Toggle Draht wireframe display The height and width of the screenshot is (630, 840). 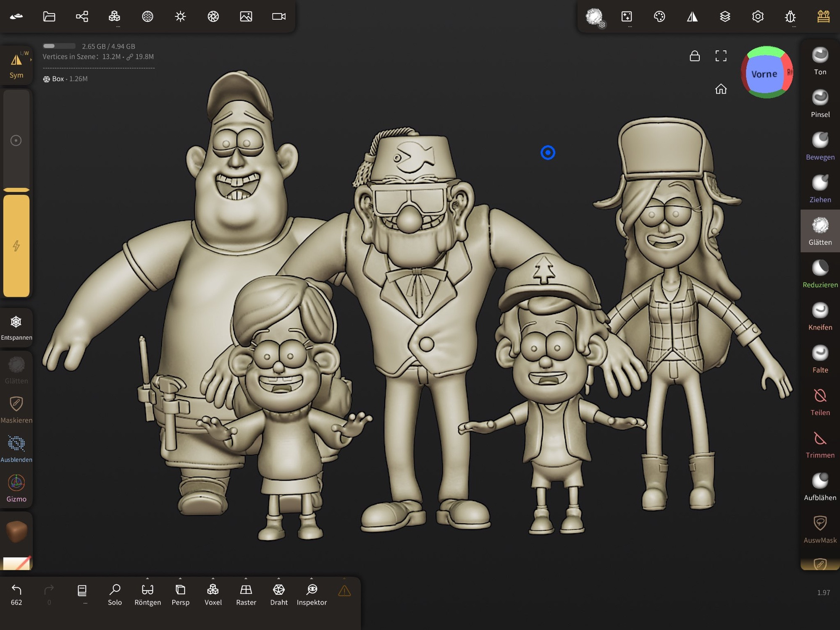point(279,595)
